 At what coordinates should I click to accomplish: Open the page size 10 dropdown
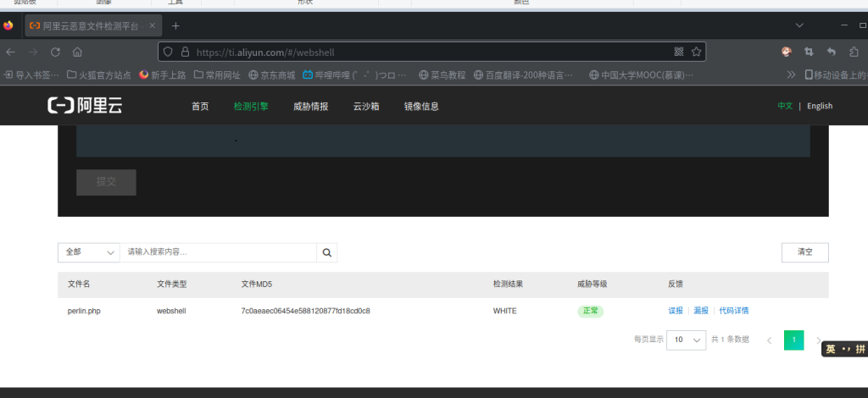pyautogui.click(x=687, y=340)
